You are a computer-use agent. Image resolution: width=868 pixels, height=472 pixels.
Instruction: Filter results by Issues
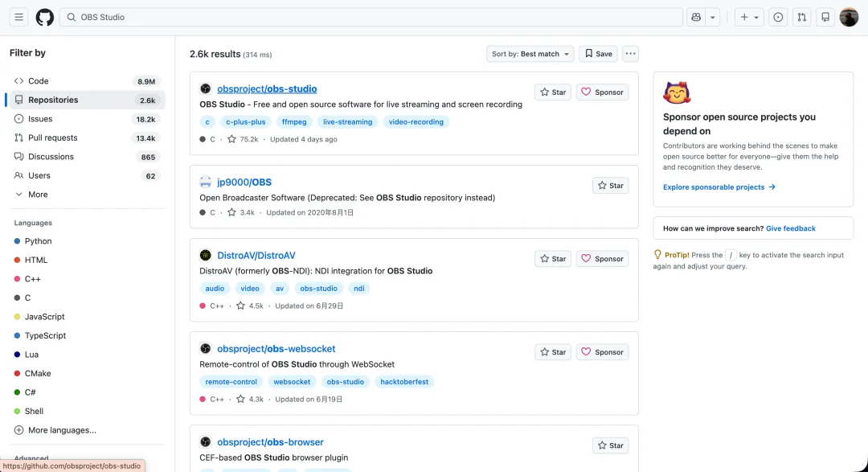click(87, 118)
